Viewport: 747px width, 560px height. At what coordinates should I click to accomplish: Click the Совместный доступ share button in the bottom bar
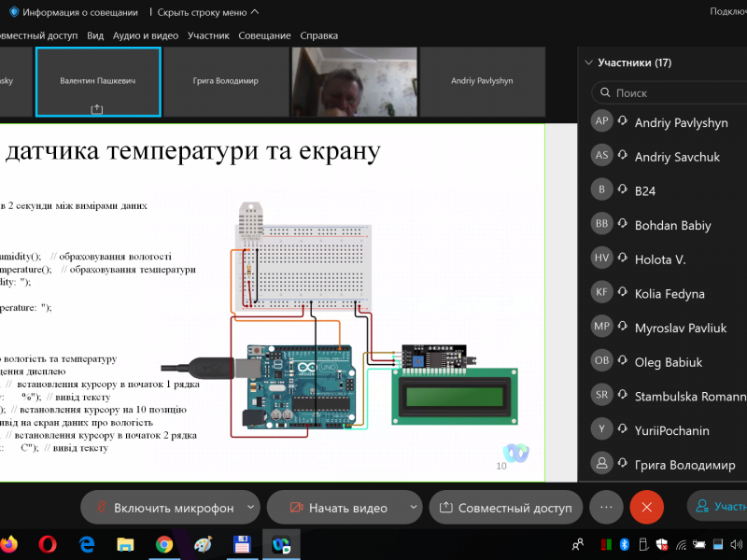click(x=506, y=508)
